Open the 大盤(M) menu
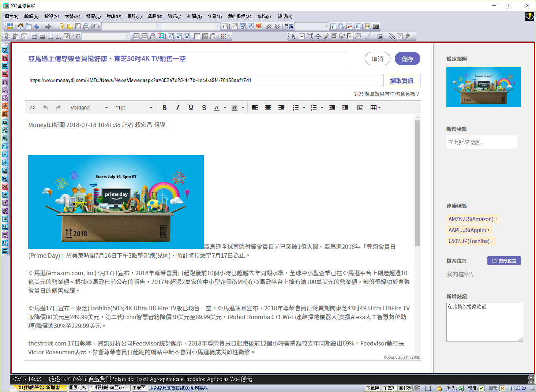The image size is (536, 392). [x=72, y=16]
